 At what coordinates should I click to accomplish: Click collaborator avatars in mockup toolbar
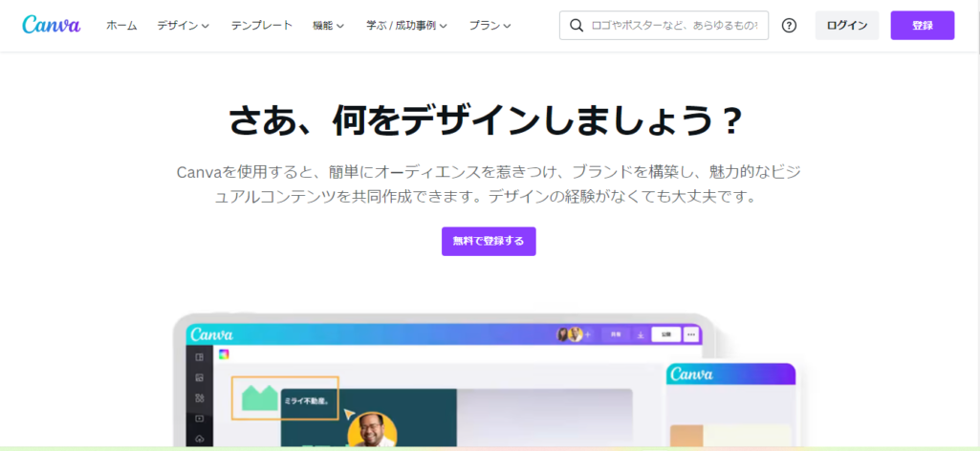click(570, 334)
